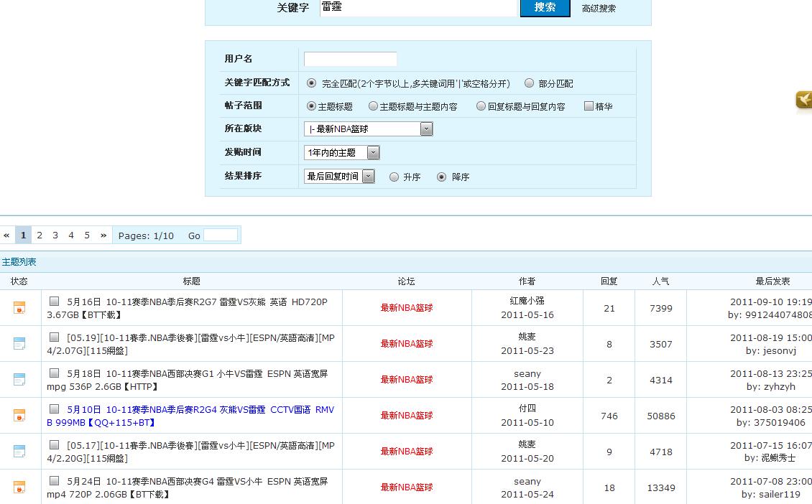Open thread 5月24日 西部决赛G4 雷霆VS小牛
The height and width of the screenshot is (504, 812).
coord(187,488)
